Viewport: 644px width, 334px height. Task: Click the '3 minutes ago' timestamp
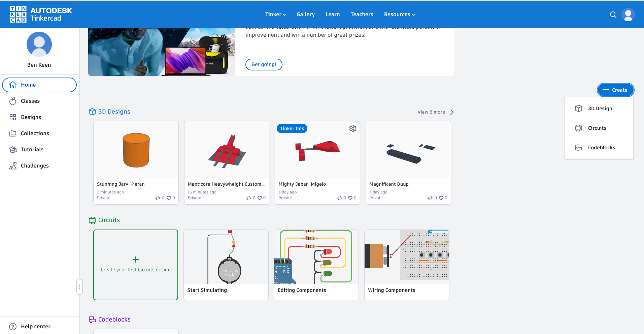point(110,192)
